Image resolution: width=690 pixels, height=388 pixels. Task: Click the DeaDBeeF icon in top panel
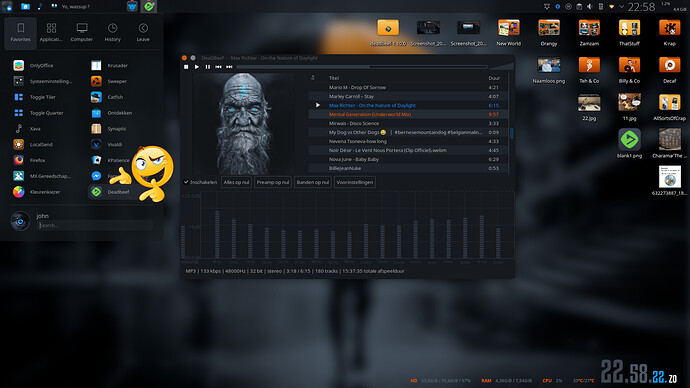point(149,6)
